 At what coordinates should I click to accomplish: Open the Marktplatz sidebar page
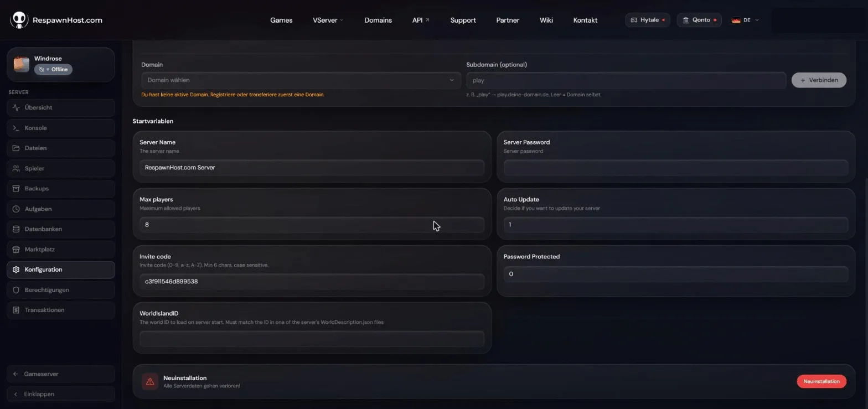coord(61,250)
